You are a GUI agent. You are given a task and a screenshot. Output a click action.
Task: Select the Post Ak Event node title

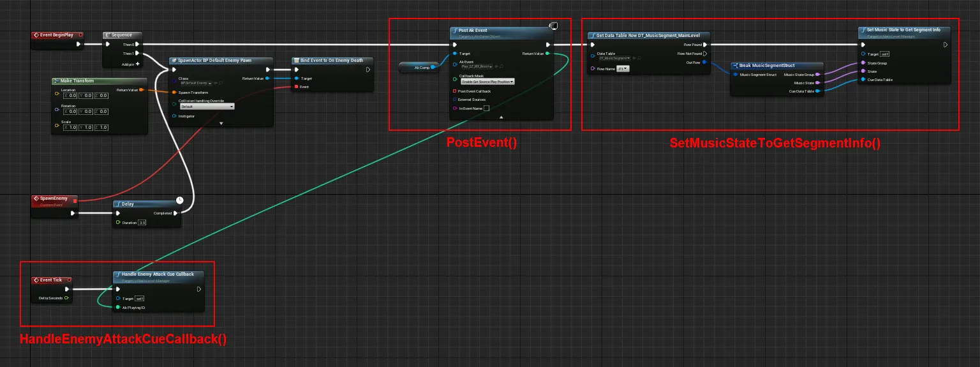[473, 30]
